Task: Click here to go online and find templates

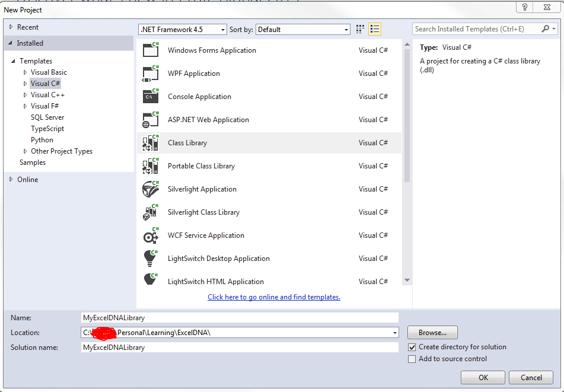Action: (x=273, y=297)
